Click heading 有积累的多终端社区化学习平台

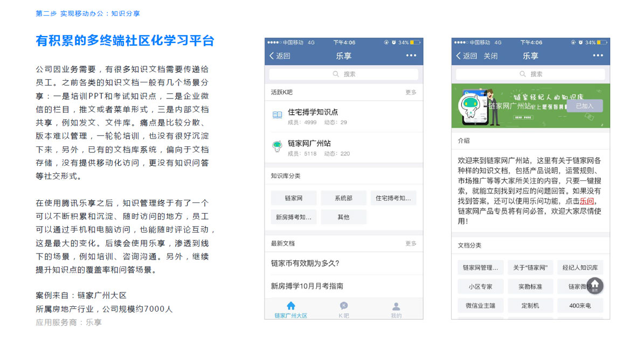pos(125,40)
